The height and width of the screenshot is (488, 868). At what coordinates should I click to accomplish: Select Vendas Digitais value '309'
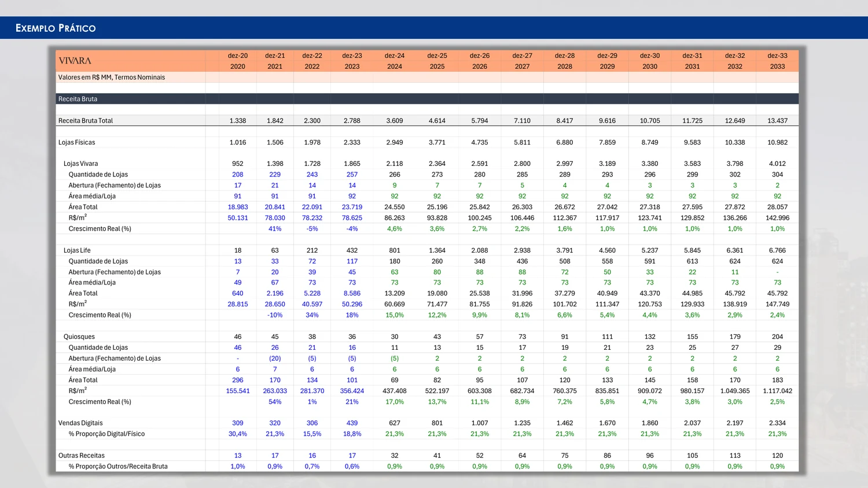[238, 423]
